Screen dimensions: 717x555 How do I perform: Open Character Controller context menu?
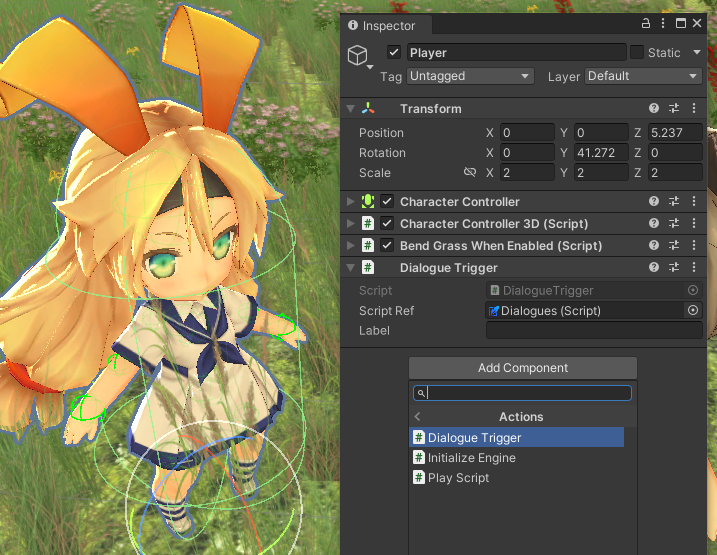[694, 201]
